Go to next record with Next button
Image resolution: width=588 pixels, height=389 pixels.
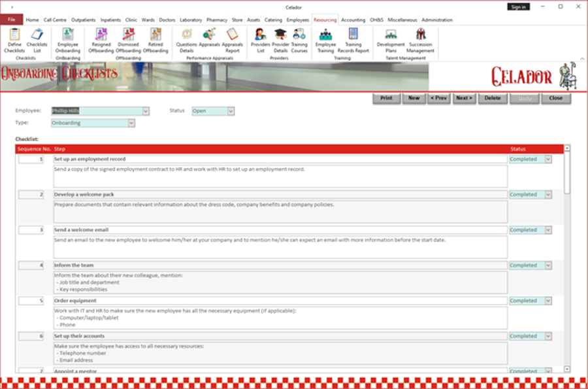464,98
